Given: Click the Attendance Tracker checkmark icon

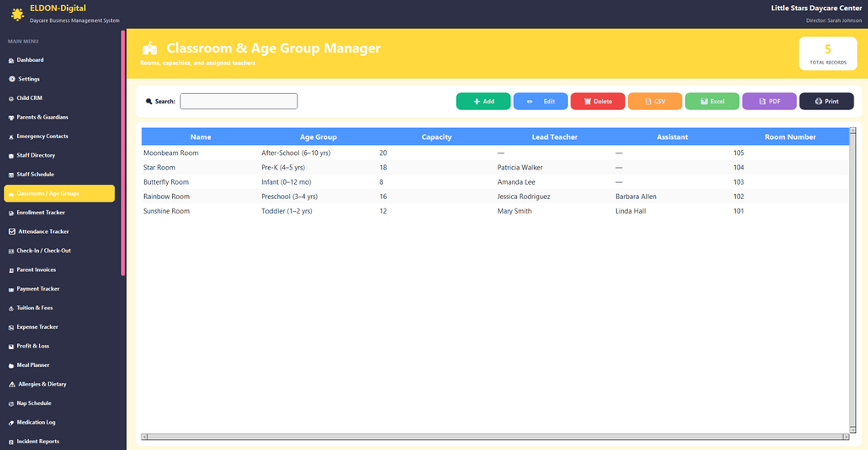Looking at the screenshot, I should pos(12,231).
